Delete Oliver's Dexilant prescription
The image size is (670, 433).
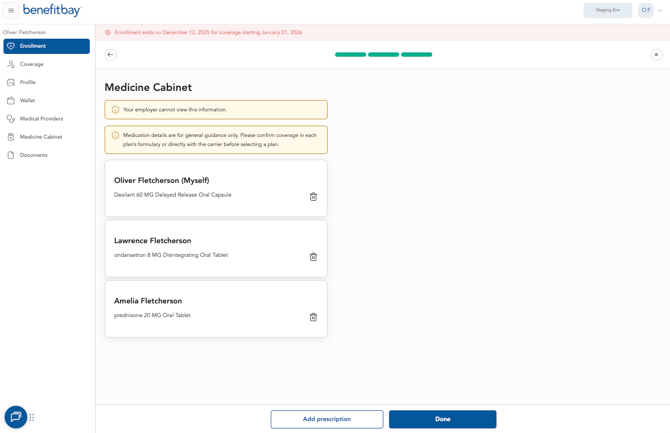313,197
